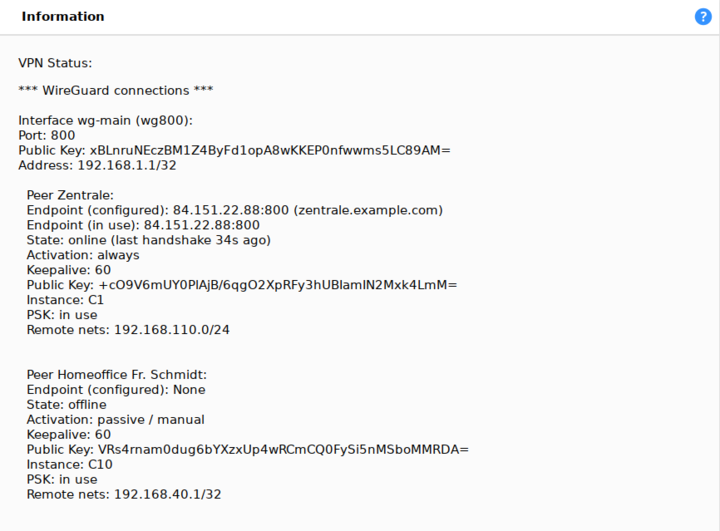Screen dimensions: 720x531
Task: Click the State: offline line
Action: click(67, 405)
